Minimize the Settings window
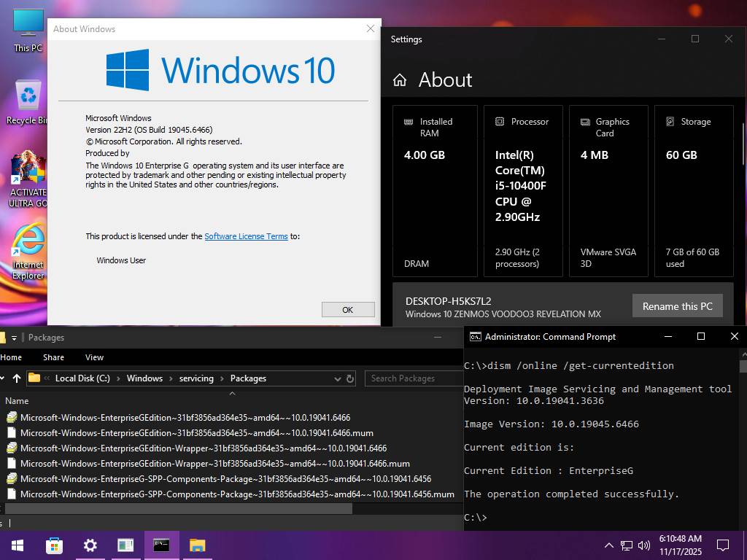 [661, 39]
